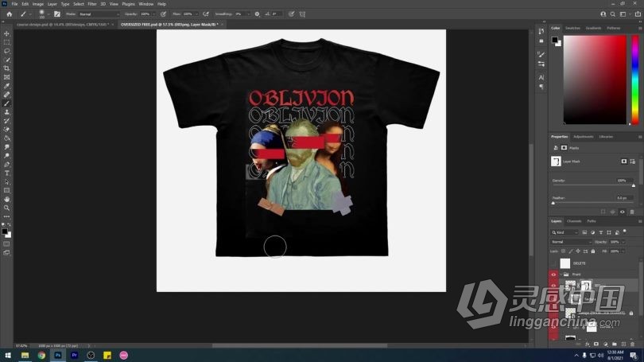Image resolution: width=644 pixels, height=362 pixels.
Task: Toggle the lock all layer icon
Action: pyautogui.click(x=593, y=251)
